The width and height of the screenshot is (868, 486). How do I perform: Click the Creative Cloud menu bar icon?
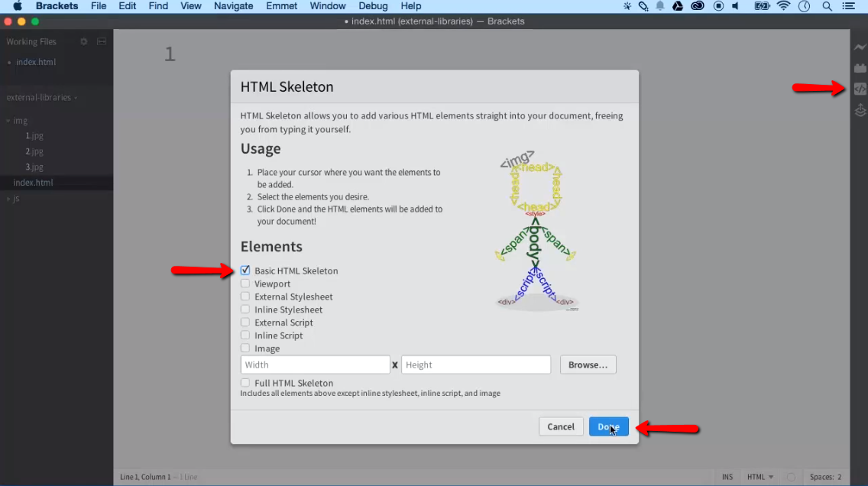click(697, 6)
